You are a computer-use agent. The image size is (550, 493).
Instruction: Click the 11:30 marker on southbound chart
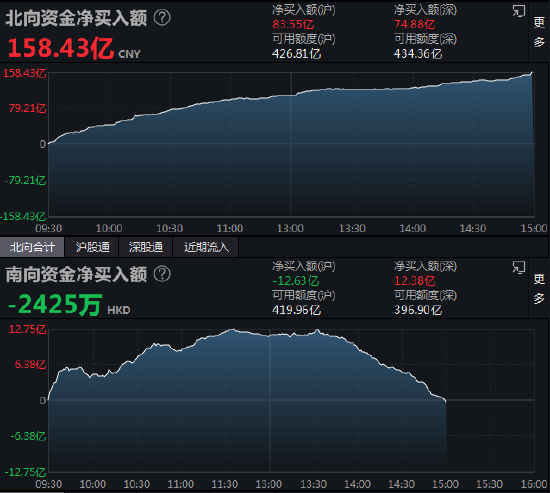[224, 485]
